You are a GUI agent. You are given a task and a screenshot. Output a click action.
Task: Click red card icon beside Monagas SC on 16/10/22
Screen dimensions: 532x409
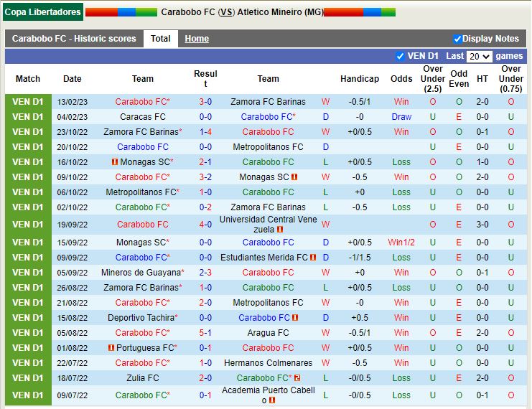[x=115, y=162]
